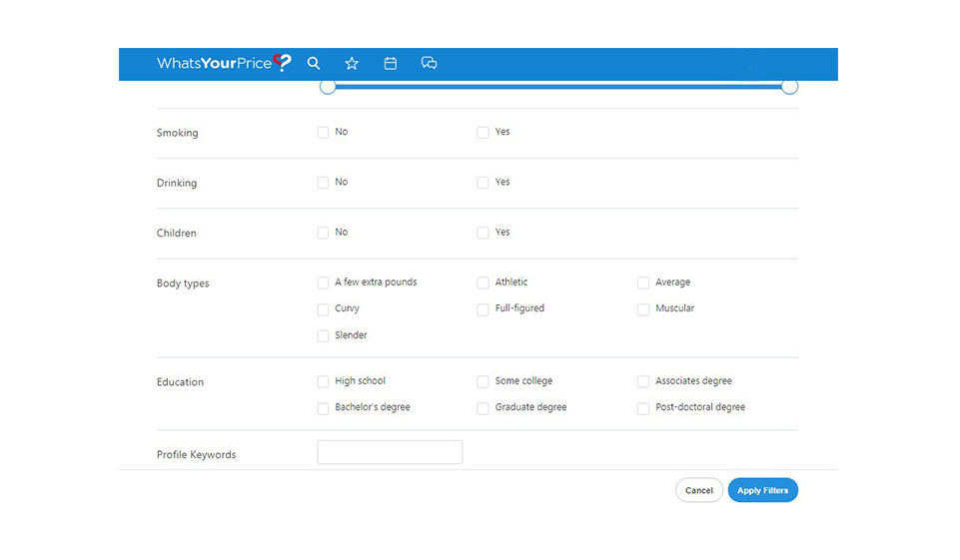Viewport: 960px width, 560px height.
Task: Select the Post-doctoral degree checkbox
Action: [643, 408]
